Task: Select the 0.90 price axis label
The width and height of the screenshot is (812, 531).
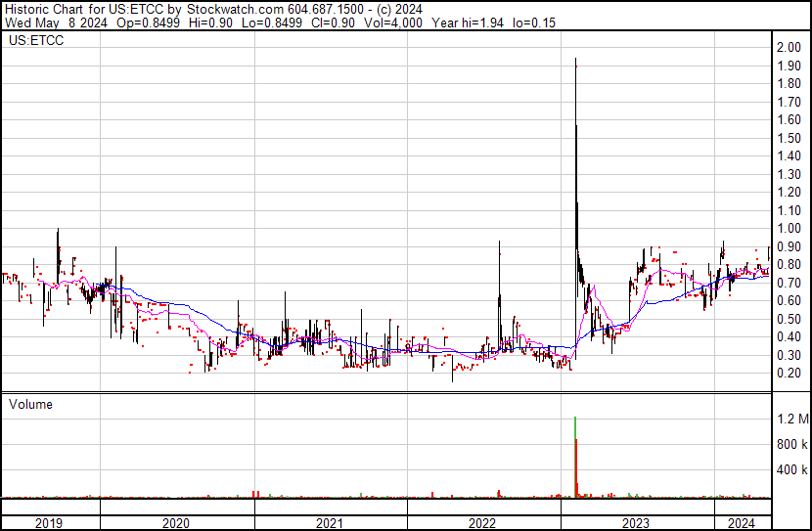Action: click(x=789, y=246)
